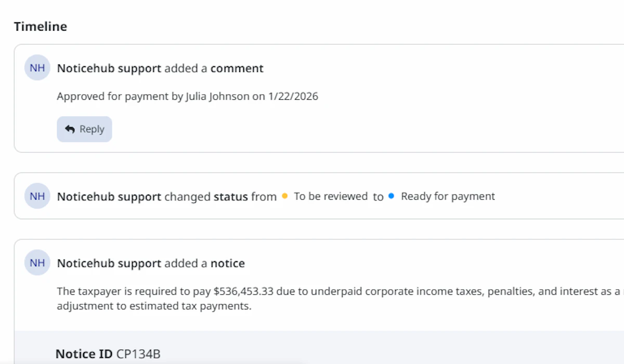
Task: Click the yellow dot before To be reviewed
Action: [x=284, y=196]
